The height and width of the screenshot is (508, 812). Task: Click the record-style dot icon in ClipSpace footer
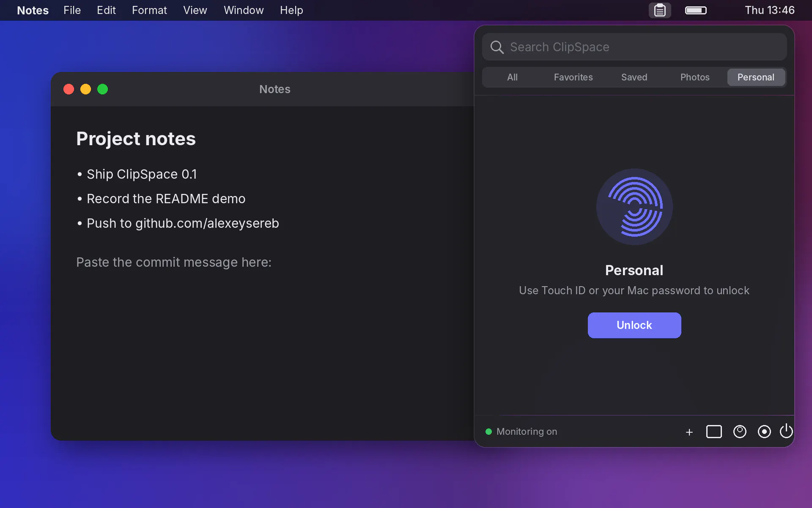coord(764,432)
